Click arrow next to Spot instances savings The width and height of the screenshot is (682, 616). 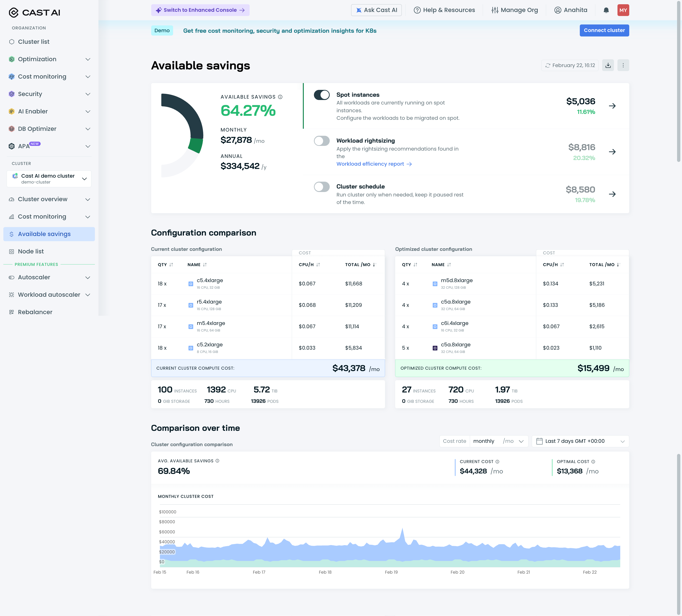pos(612,106)
